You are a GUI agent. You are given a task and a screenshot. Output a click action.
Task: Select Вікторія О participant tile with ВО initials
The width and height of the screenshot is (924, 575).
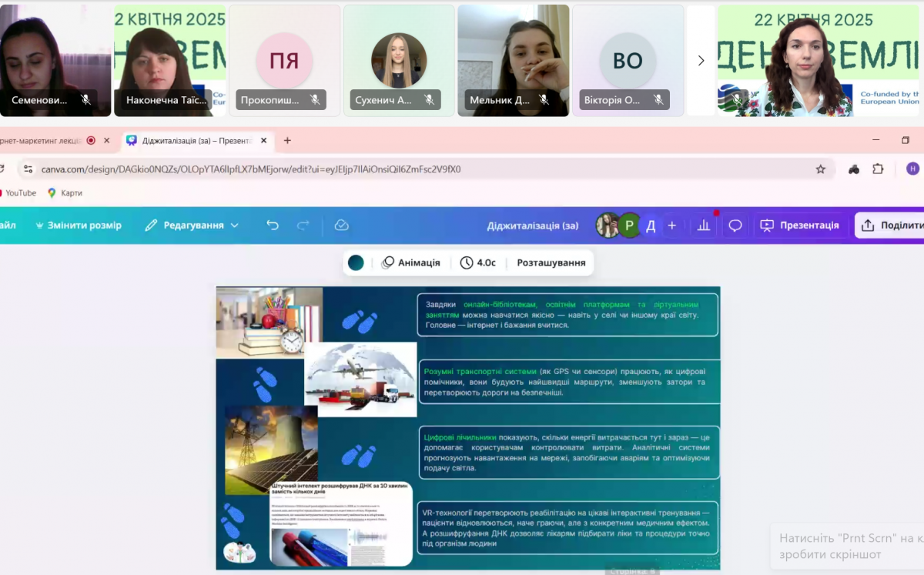coord(628,61)
